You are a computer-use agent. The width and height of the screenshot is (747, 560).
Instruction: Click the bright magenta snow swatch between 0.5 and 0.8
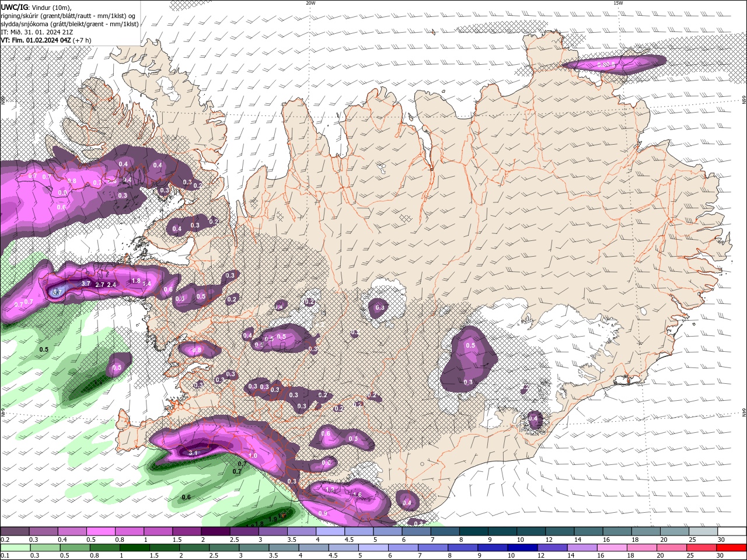pyautogui.click(x=100, y=531)
